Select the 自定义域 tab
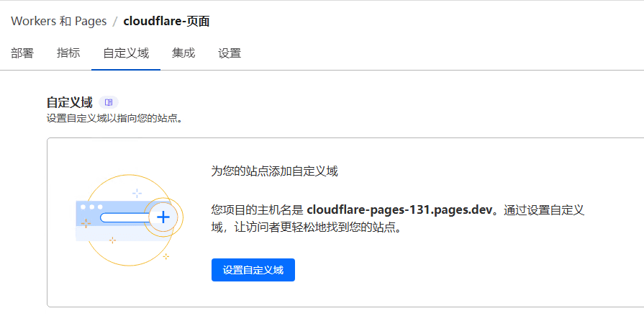 pos(126,53)
